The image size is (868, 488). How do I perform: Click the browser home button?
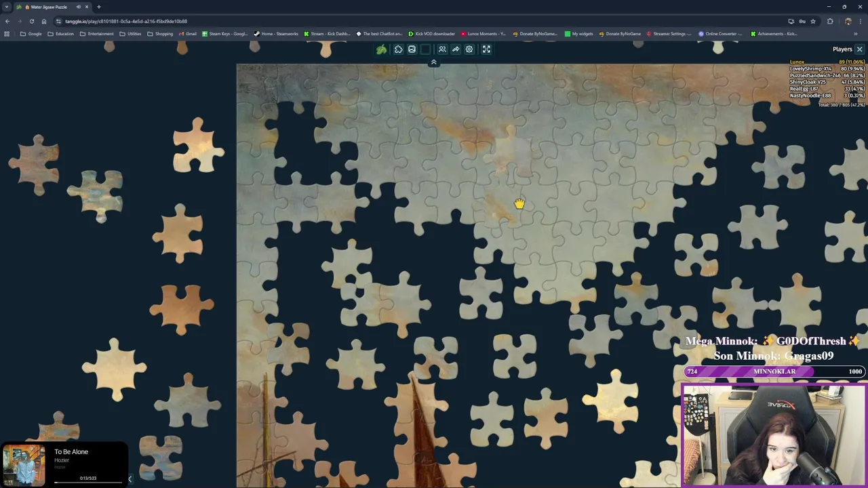44,21
